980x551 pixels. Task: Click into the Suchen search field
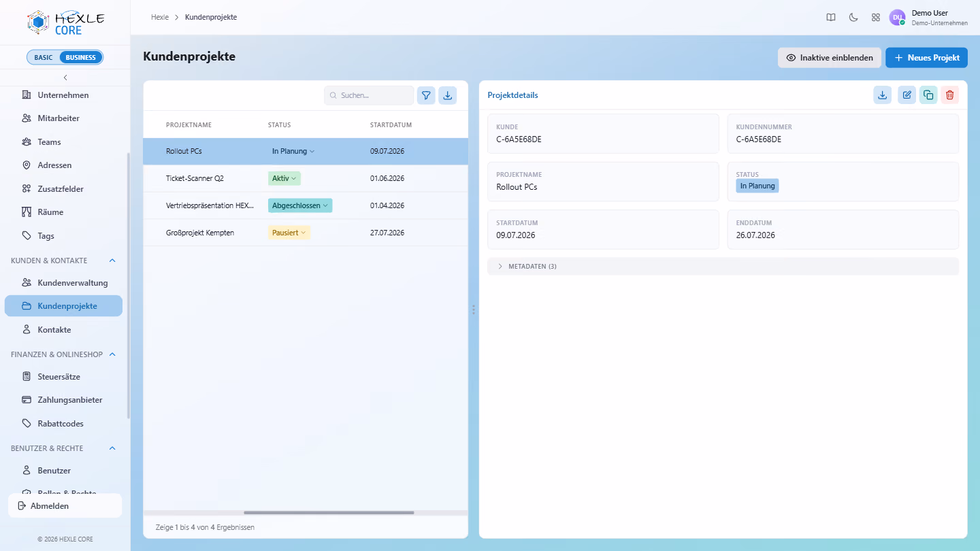[369, 95]
